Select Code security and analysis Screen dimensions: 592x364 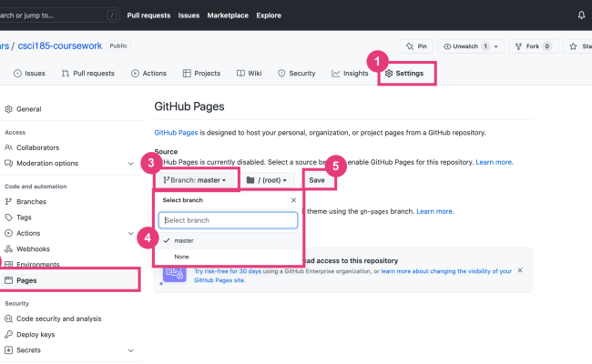pyautogui.click(x=59, y=318)
